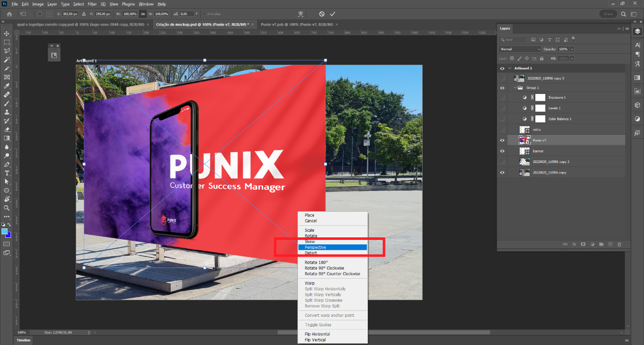Image resolution: width=644 pixels, height=345 pixels.
Task: Select the Path Selection tool
Action: pyautogui.click(x=7, y=182)
